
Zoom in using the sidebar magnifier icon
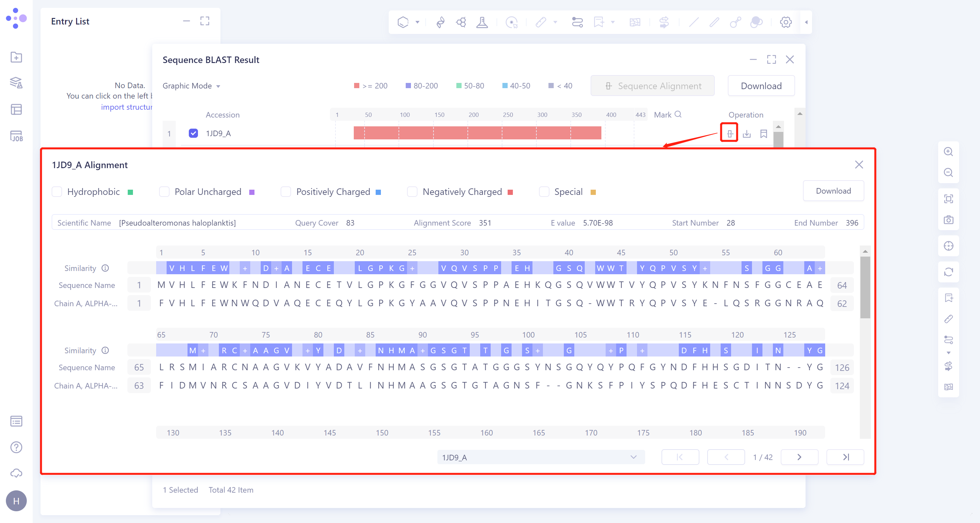click(x=948, y=152)
